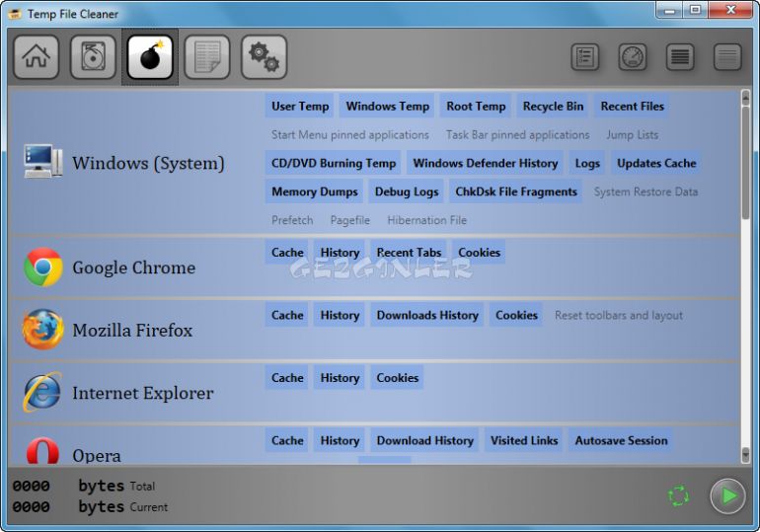
Task: Toggle Windows Defender History
Action: click(486, 163)
